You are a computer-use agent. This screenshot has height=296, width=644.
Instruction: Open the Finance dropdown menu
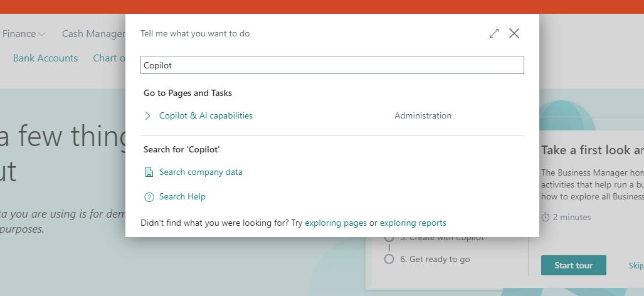pyautogui.click(x=23, y=34)
